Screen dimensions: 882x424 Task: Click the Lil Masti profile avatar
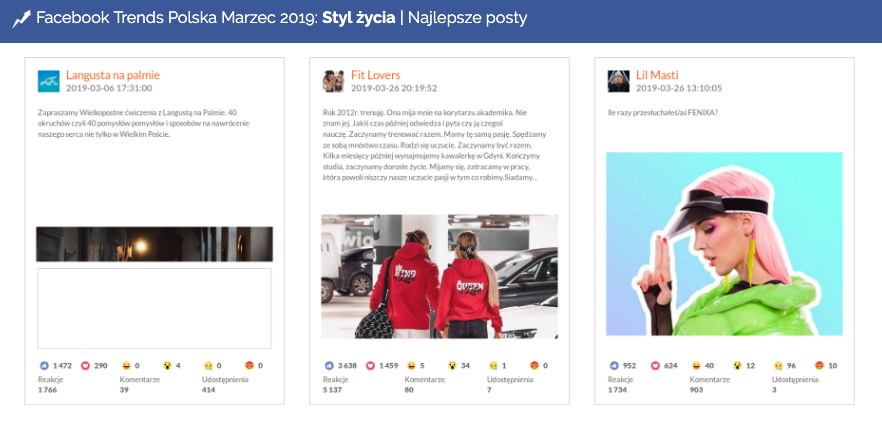pyautogui.click(x=619, y=81)
